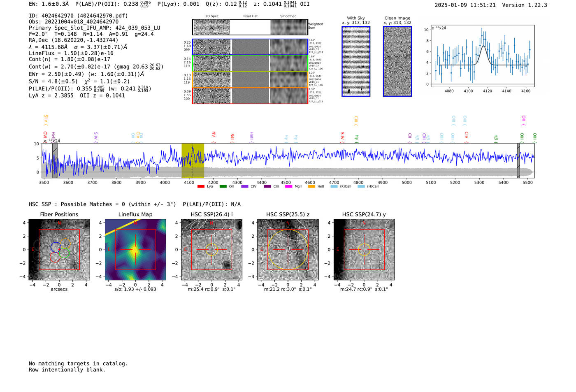Click the s/b: 1.93 +/- 0.093 caption
Viewport: 576px width, 392px height.
pyautogui.click(x=135, y=289)
